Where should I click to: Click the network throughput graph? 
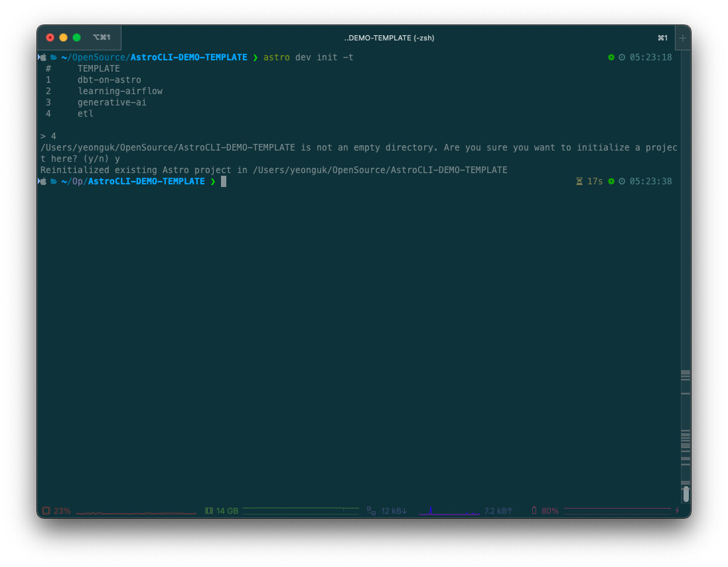point(449,511)
